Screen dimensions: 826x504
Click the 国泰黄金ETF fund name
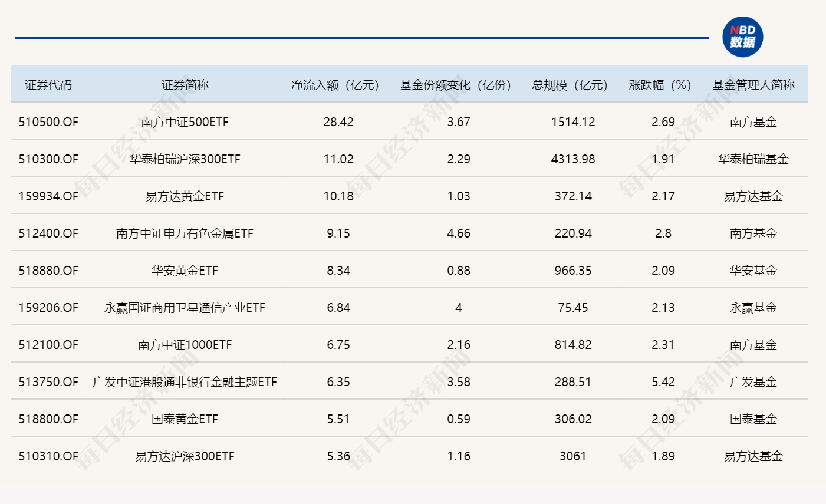pyautogui.click(x=185, y=419)
